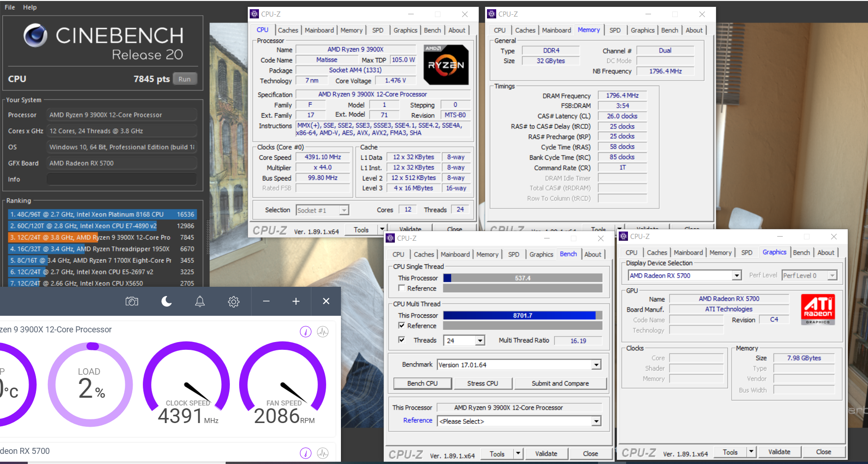Open the Help menu in Cinebench
This screenshot has width=868, height=464.
point(30,7)
